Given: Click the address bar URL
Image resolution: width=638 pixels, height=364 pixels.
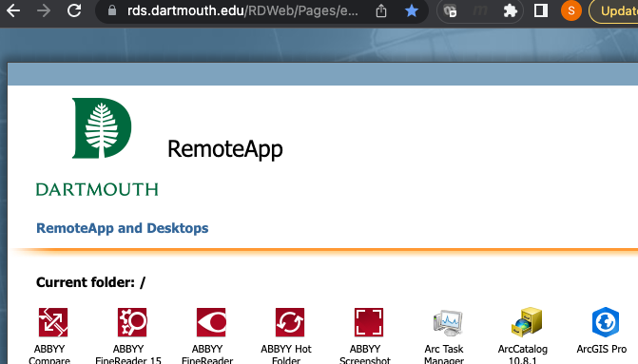Looking at the screenshot, I should (x=242, y=11).
